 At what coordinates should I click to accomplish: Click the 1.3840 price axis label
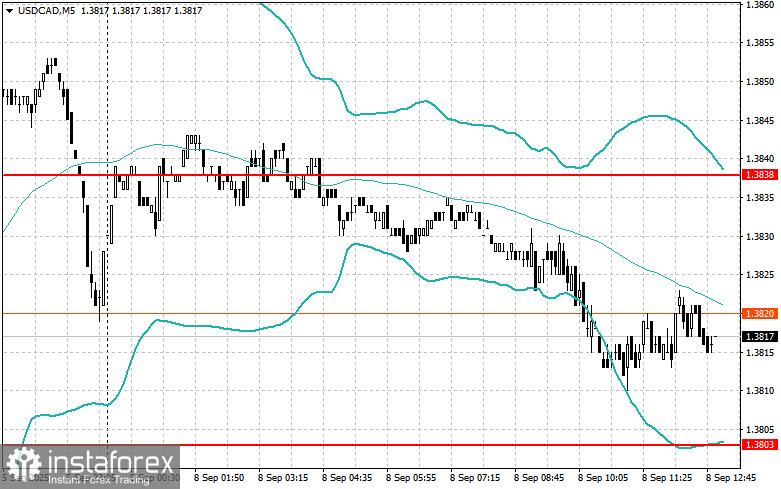point(760,159)
